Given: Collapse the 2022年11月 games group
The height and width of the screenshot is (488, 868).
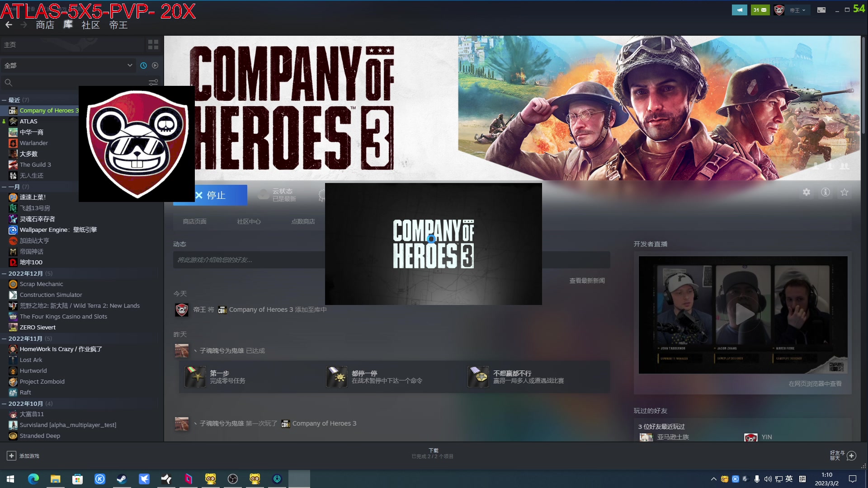Looking at the screenshot, I should (x=4, y=339).
